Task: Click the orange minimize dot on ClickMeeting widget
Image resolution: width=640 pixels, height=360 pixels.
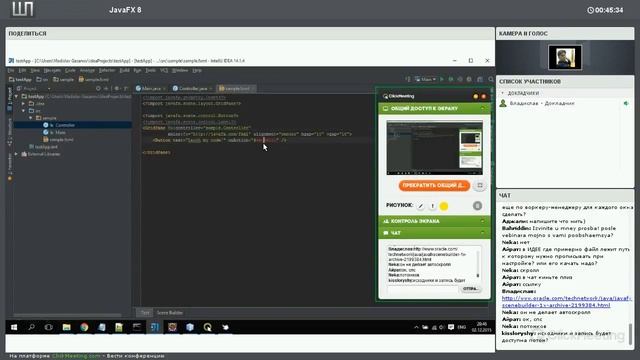Action: 476,96
